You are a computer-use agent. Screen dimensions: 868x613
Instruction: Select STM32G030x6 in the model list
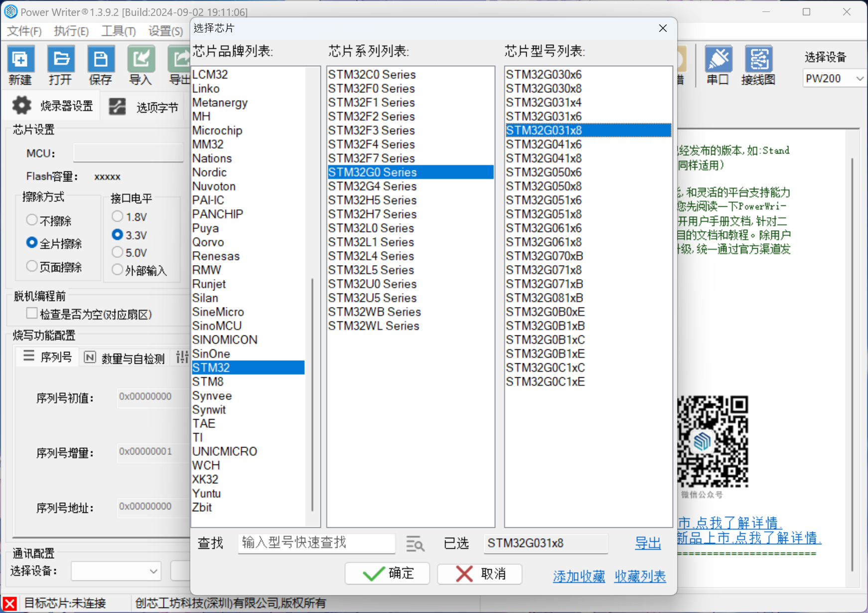588,75
